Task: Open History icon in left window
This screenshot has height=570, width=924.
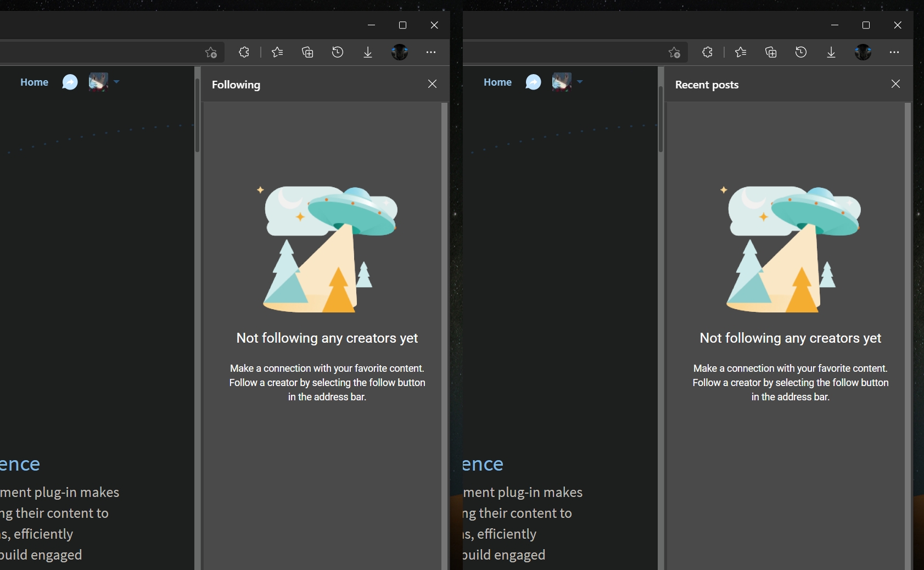Action: click(338, 52)
